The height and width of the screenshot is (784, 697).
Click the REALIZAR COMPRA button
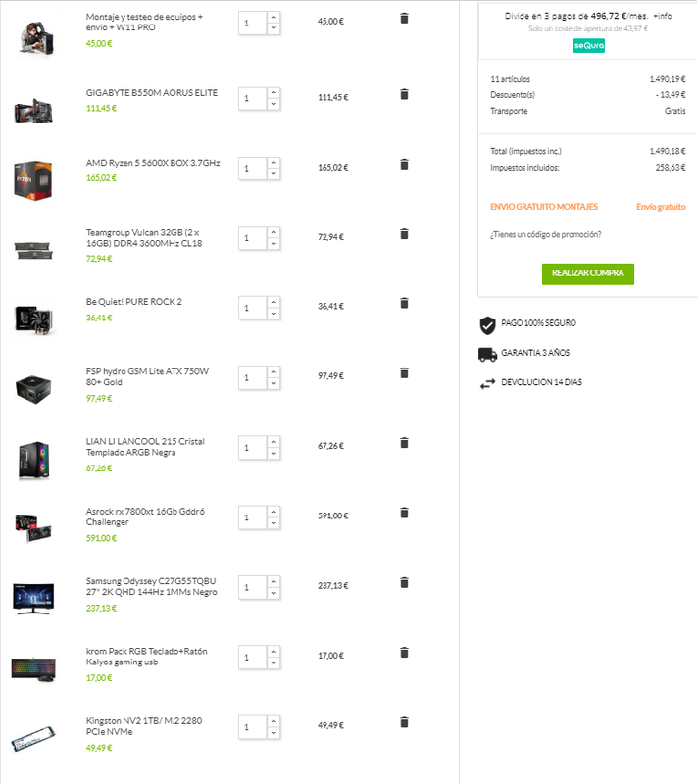(x=588, y=273)
